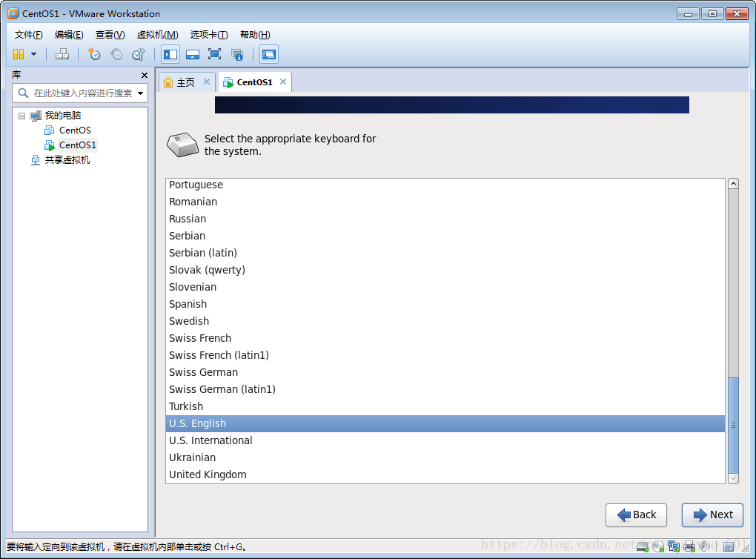Enter full screen mode icon
This screenshot has width=756, height=559.
pyautogui.click(x=214, y=54)
